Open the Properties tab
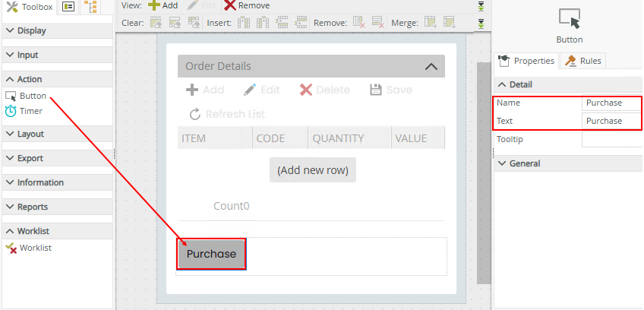644x310 pixels. [x=526, y=61]
